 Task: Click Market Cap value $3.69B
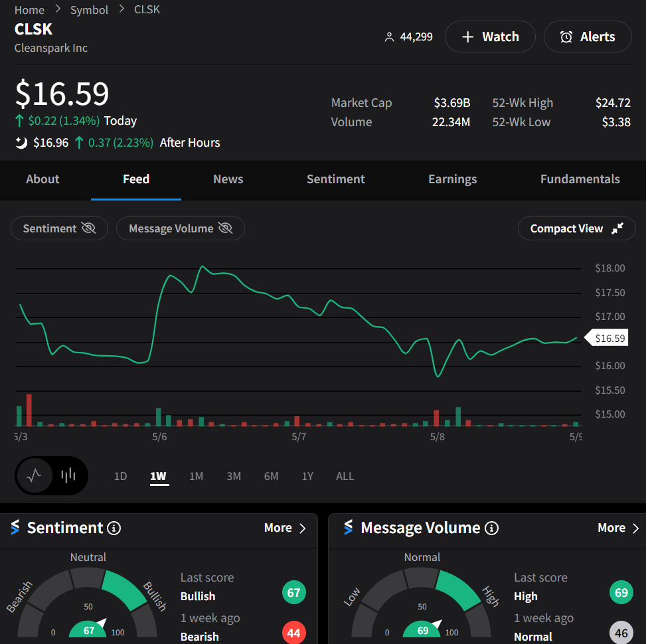(452, 103)
